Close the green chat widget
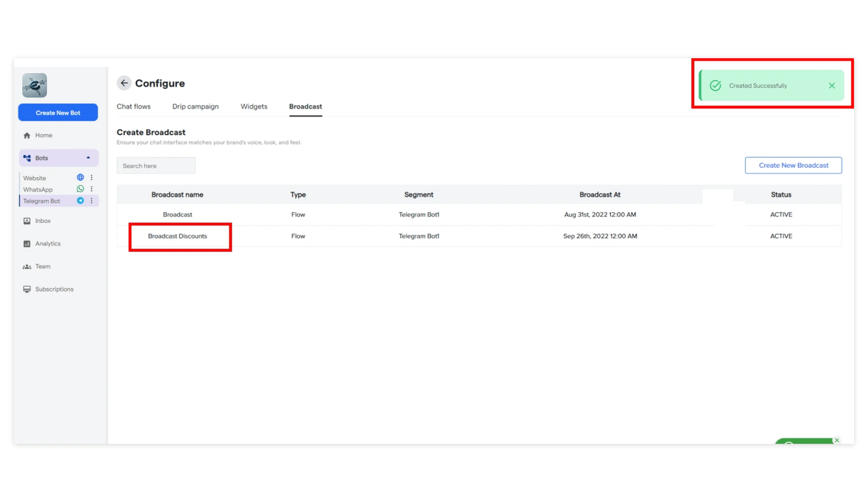 [x=837, y=440]
